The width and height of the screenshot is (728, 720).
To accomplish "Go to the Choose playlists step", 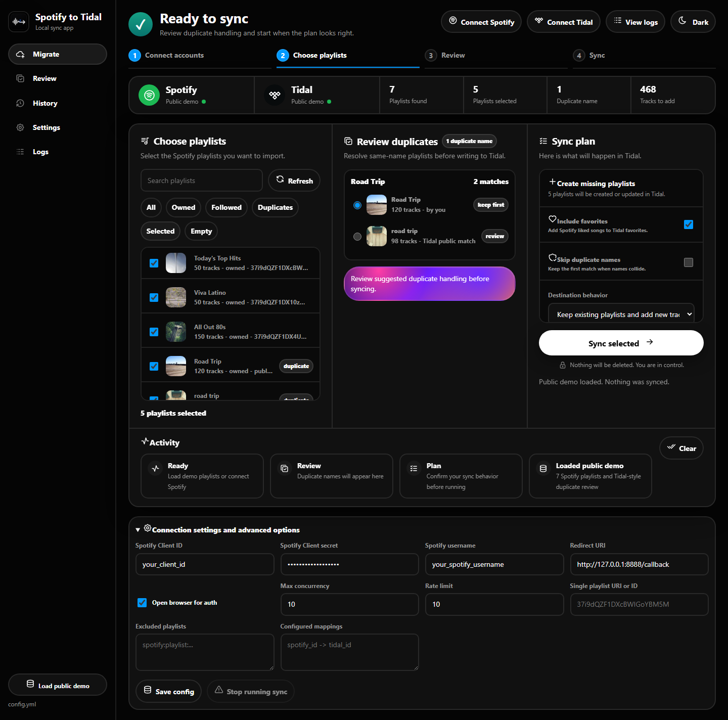I will pyautogui.click(x=348, y=56).
